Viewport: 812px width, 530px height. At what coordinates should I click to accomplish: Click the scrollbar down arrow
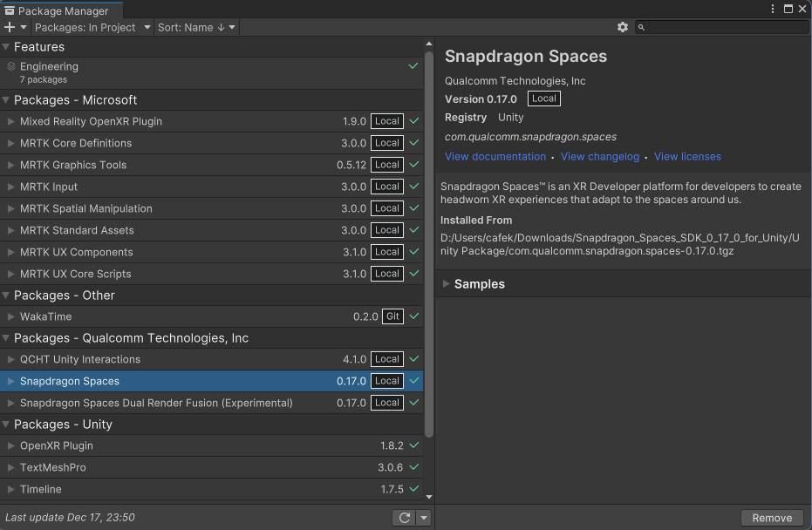point(429,497)
